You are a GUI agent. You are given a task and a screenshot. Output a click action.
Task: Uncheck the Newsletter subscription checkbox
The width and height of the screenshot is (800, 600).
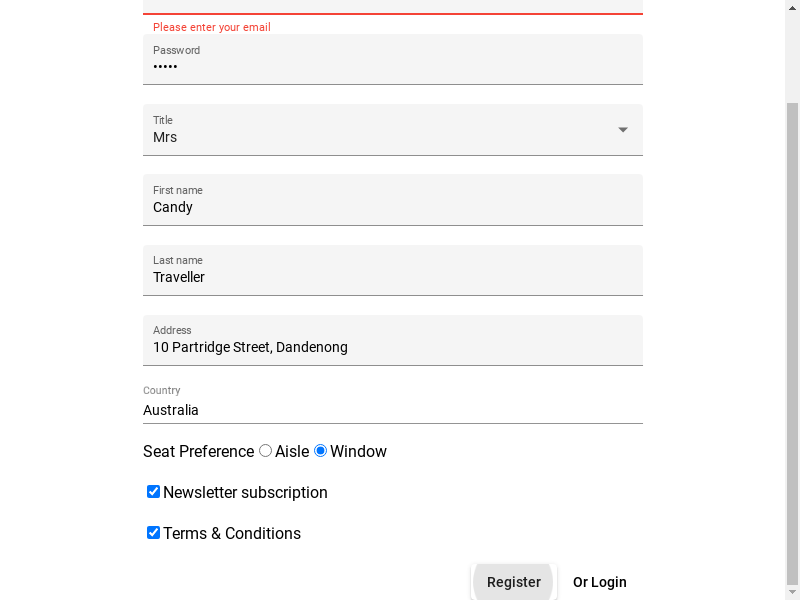point(153,491)
